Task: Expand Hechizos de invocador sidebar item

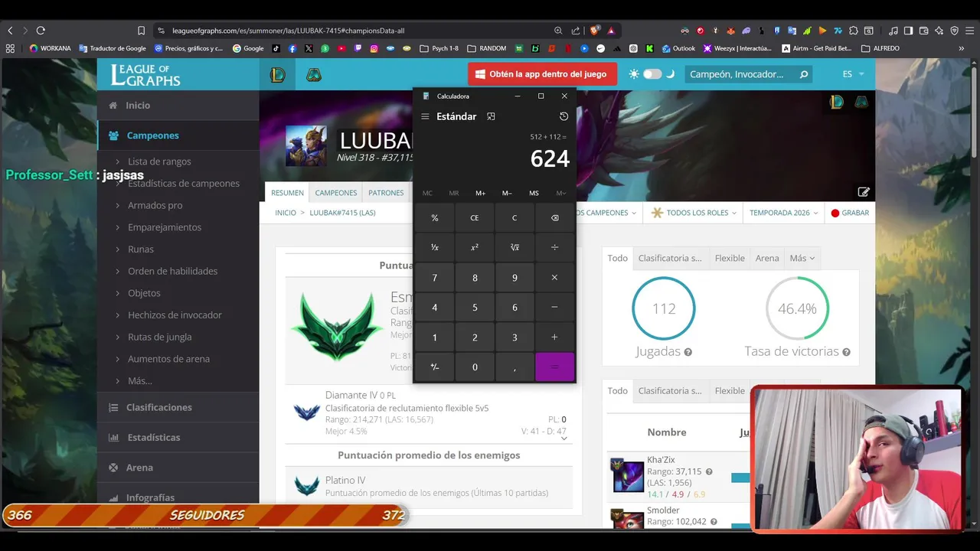Action: (175, 315)
